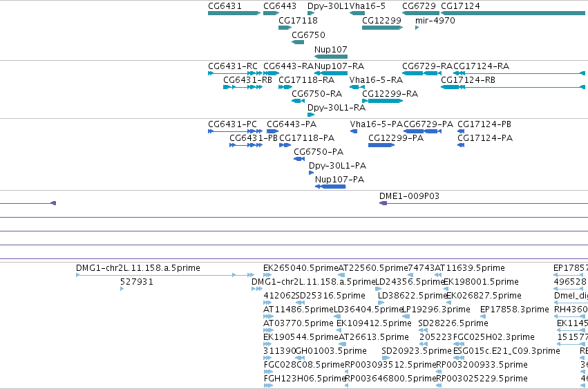
Task: Click the CG17118 gene label
Action: pyautogui.click(x=298, y=20)
